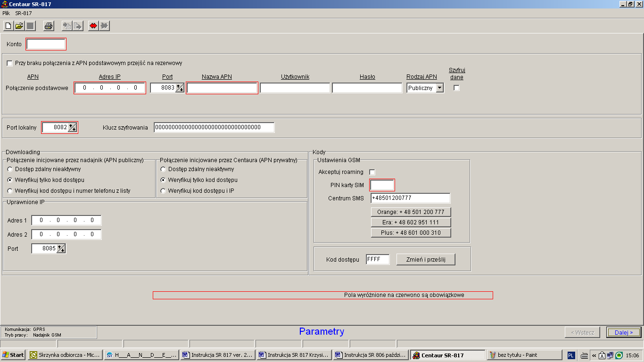The width and height of the screenshot is (644, 362).
Task: Select 'Weryfikuj kod dostępu i numer telefonu z listy'
Action: [10, 191]
